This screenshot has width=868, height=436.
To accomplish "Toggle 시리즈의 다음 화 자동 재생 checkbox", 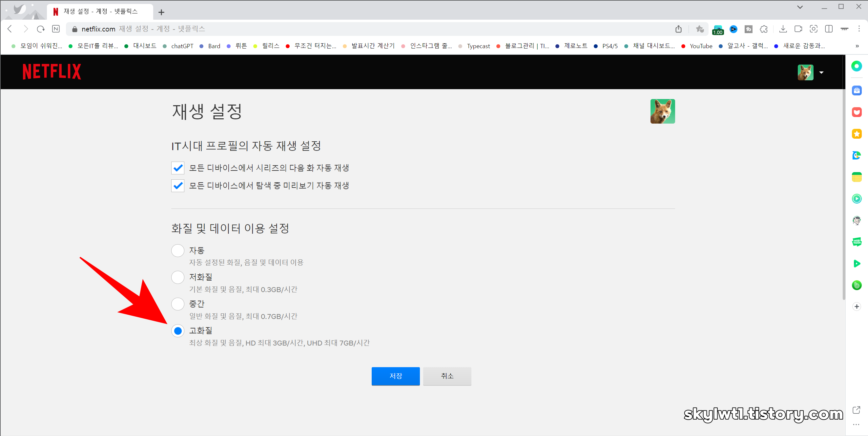I will [177, 168].
